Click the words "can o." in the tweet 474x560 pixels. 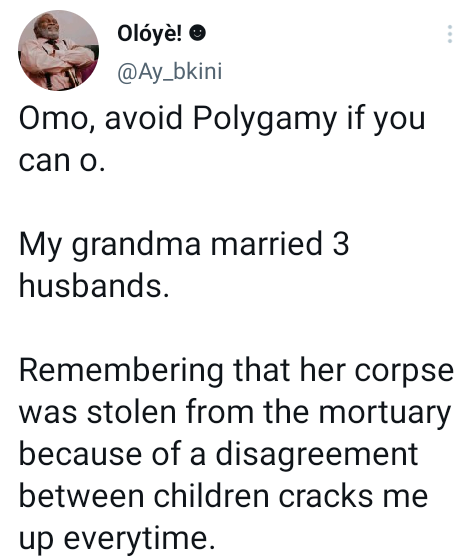pos(62,161)
